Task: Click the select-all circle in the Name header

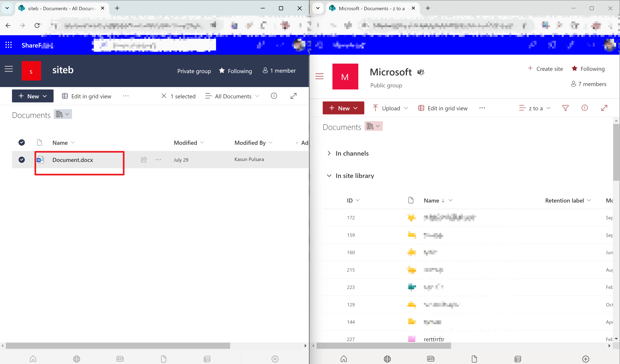Action: tap(22, 142)
